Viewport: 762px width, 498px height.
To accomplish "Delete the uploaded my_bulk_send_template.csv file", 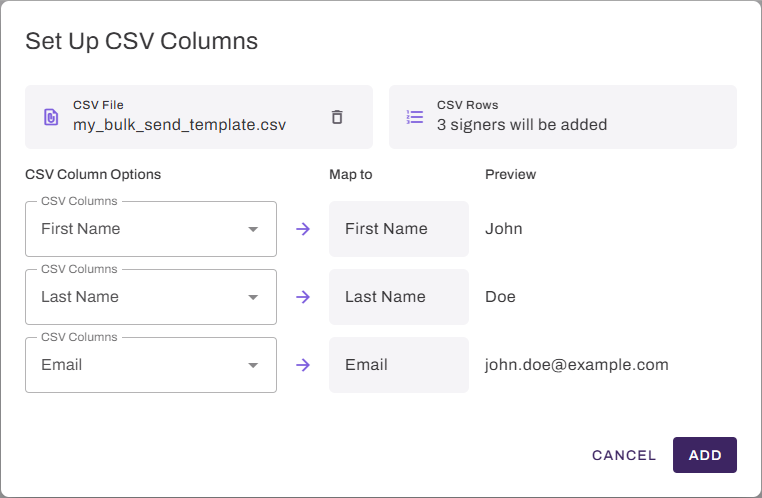I will point(337,117).
